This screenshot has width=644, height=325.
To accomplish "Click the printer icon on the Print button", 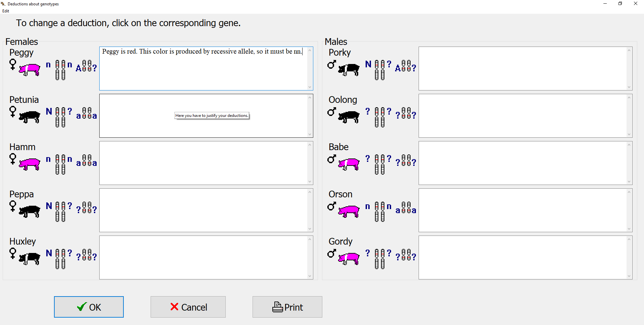I will coord(277,307).
